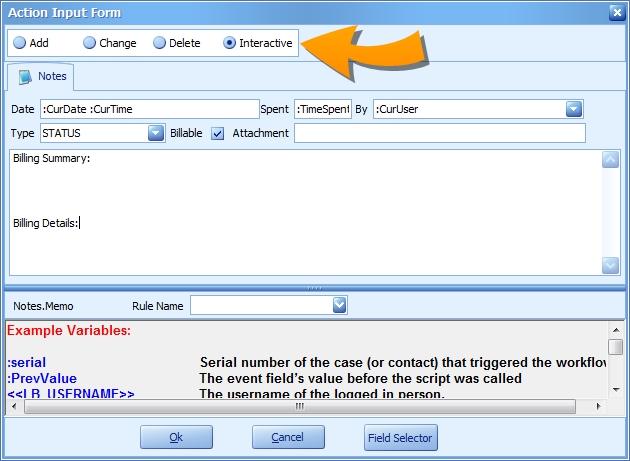Viewport: 630px width, 461px height.
Task: Open the Rule Name dropdown
Action: [340, 305]
